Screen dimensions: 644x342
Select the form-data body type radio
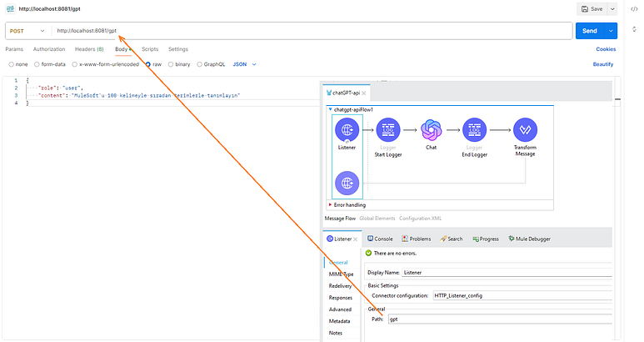37,64
